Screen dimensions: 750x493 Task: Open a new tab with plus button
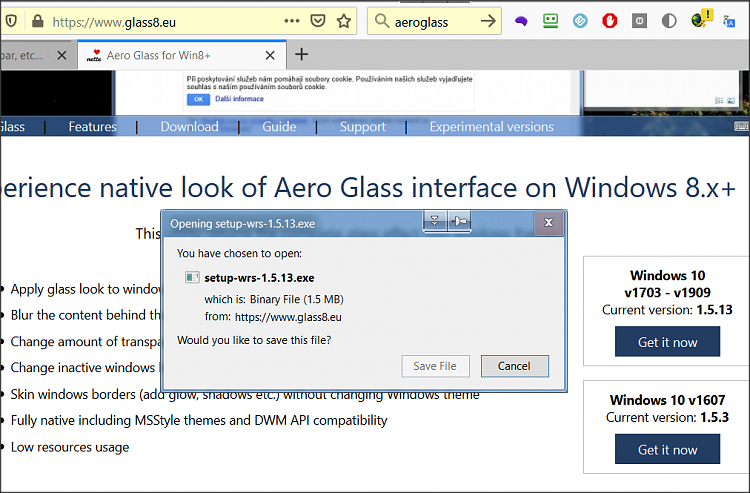click(301, 55)
